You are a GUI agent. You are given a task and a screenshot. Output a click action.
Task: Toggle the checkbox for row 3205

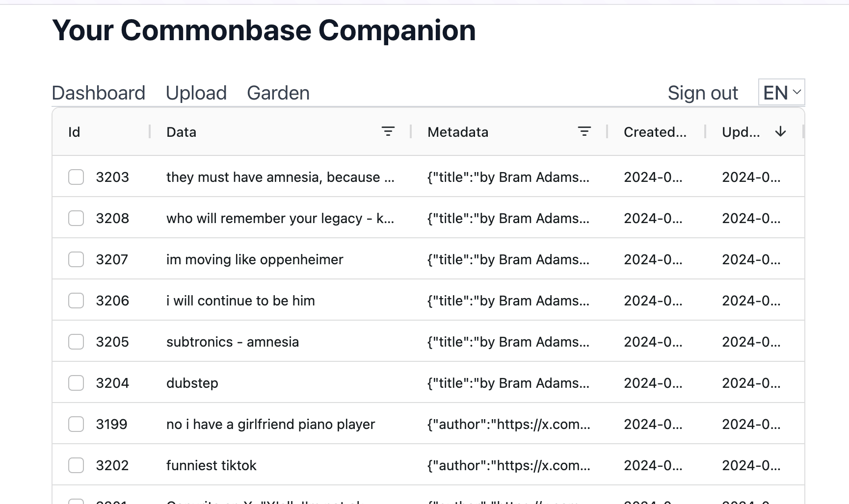click(76, 342)
